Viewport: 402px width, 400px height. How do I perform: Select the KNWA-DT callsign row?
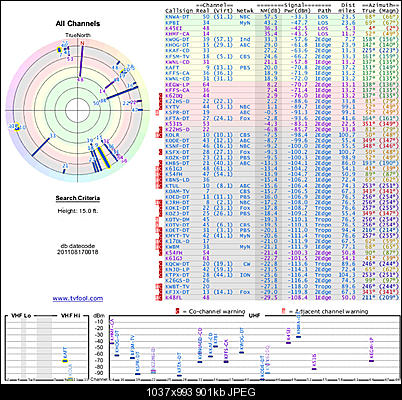282,16
